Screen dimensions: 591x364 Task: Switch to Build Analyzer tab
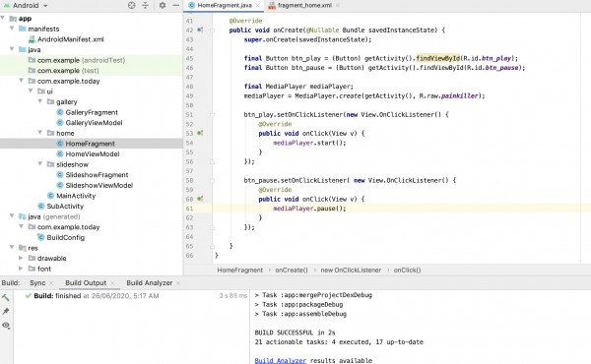point(150,282)
